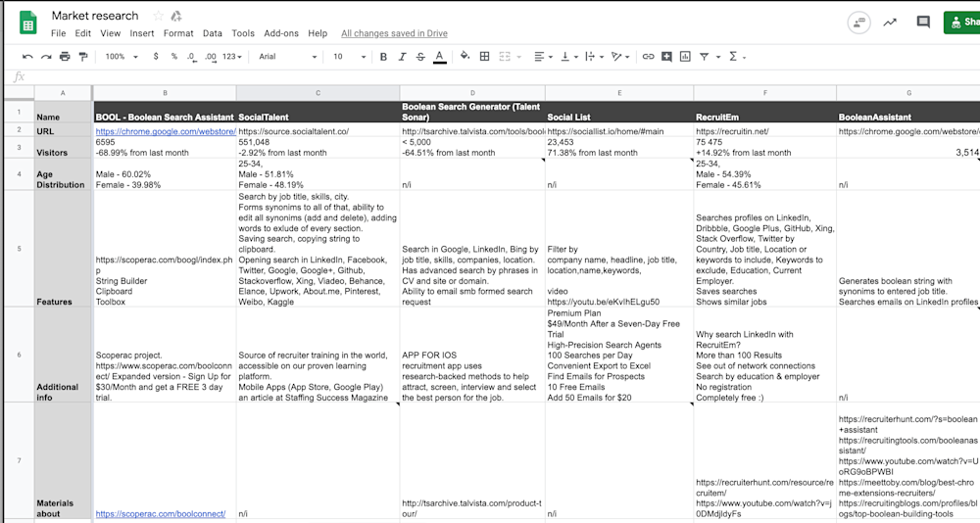Decrease decimal places
980x523 pixels.
[x=191, y=57]
